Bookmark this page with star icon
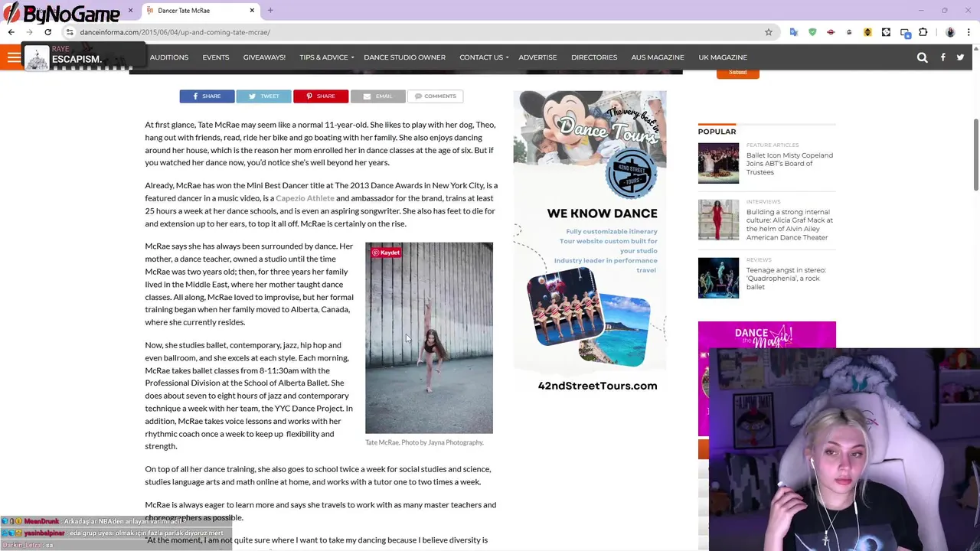 (x=768, y=32)
